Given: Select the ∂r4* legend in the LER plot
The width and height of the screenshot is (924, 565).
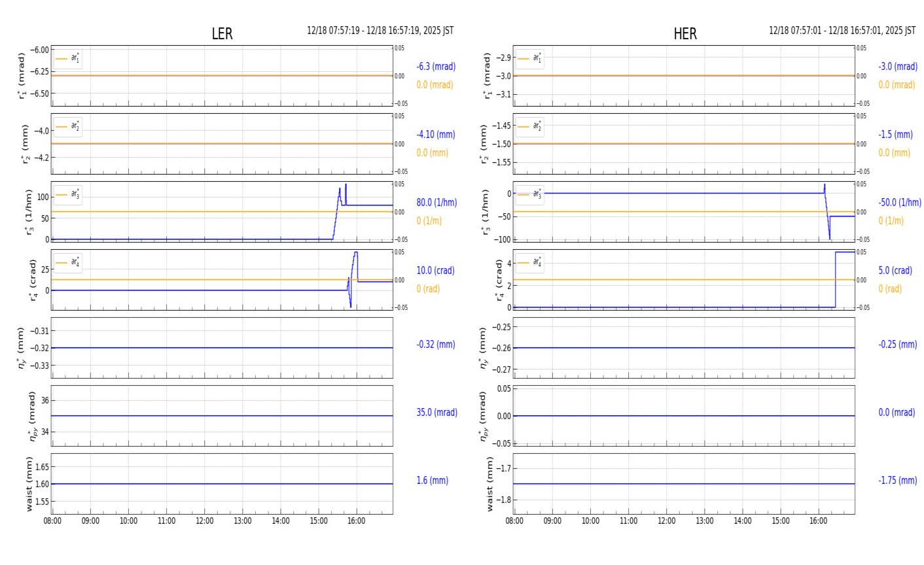Looking at the screenshot, I should tap(68, 263).
